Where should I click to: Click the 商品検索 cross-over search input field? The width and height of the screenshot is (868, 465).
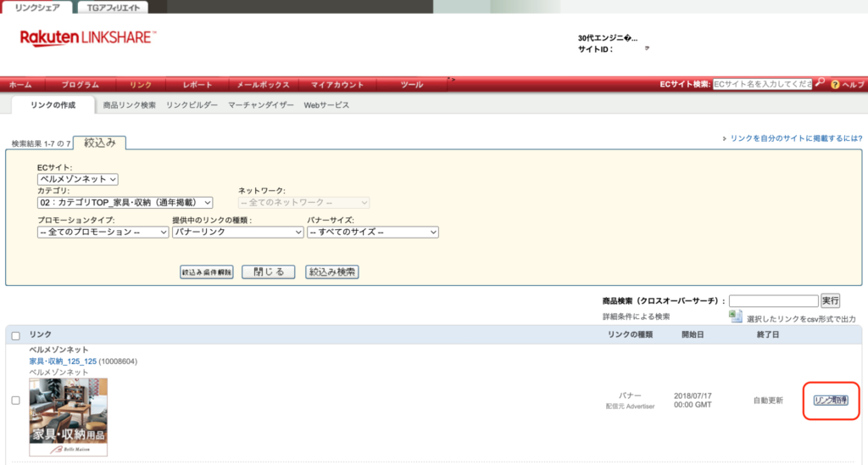pos(773,300)
